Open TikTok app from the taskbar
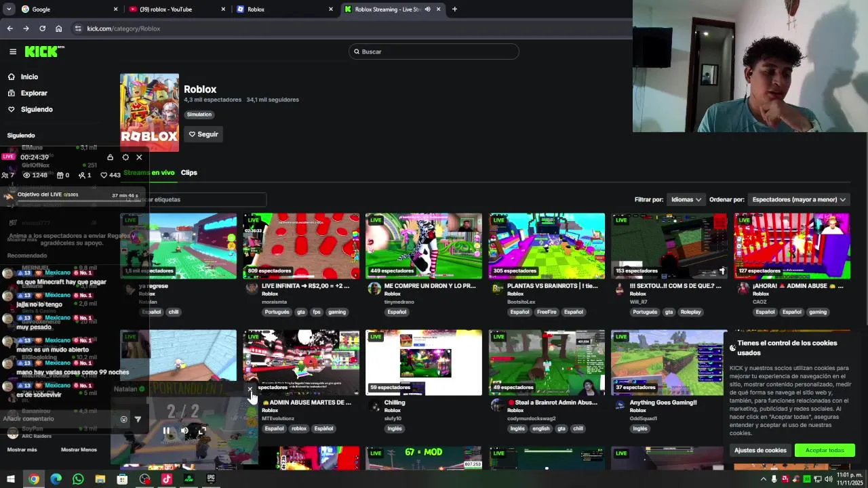The width and height of the screenshot is (868, 488). pos(166,479)
